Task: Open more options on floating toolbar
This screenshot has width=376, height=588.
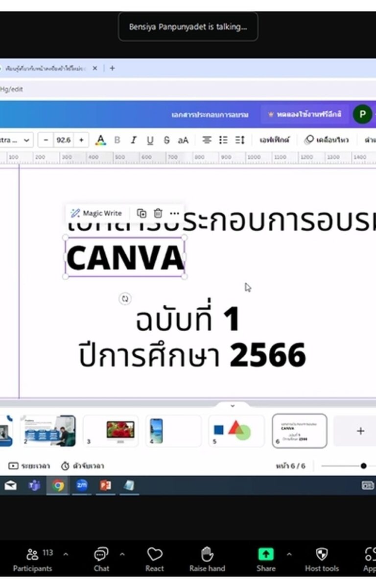Action: point(174,213)
